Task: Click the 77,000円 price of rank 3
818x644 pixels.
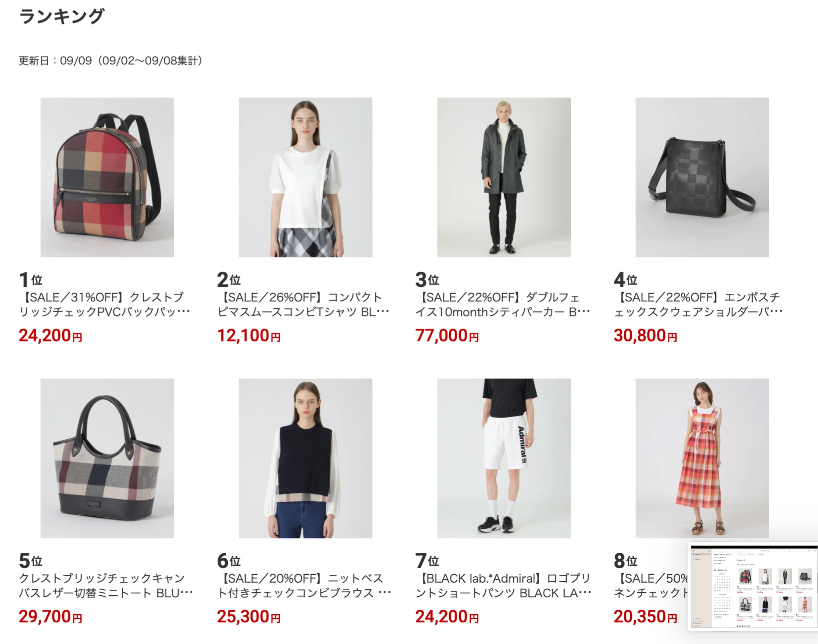Action: (447, 335)
